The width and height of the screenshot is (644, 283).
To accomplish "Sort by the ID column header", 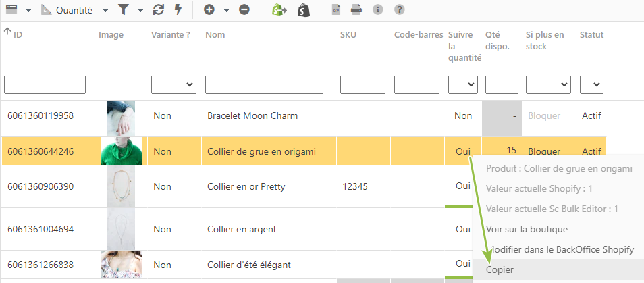I will pos(18,35).
